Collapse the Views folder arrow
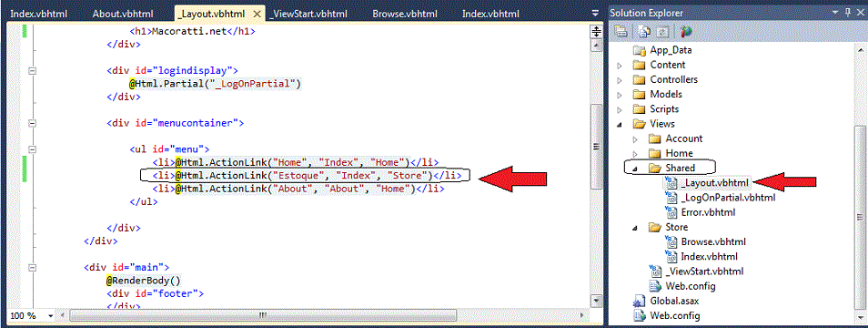The height and width of the screenshot is (328, 868). (620, 124)
